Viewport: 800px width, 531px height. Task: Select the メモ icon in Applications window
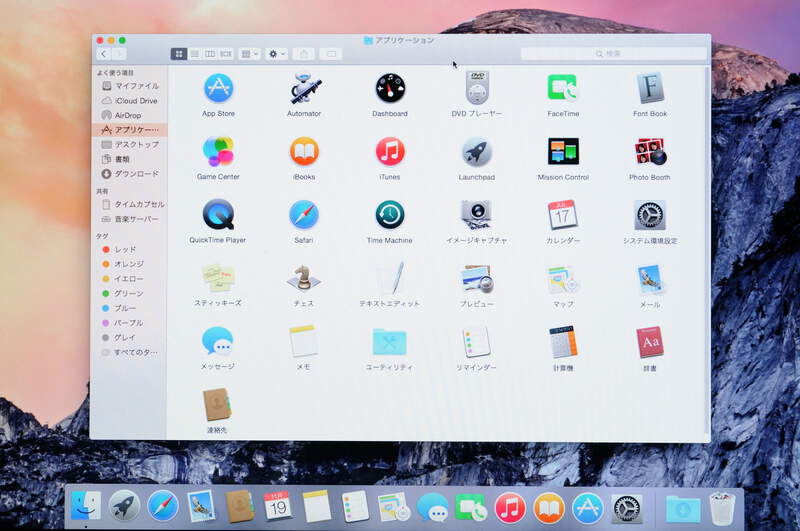pos(304,341)
